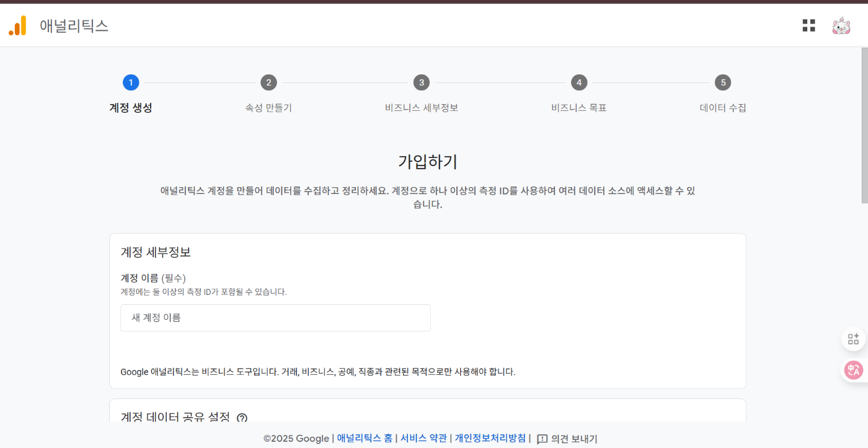Click the translate floating icon on right edge
The height and width of the screenshot is (448, 868).
(854, 371)
